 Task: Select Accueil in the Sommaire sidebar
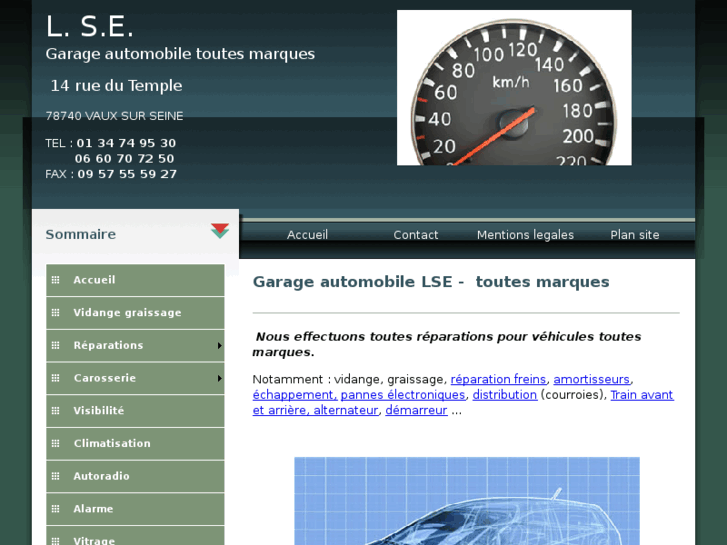click(135, 280)
